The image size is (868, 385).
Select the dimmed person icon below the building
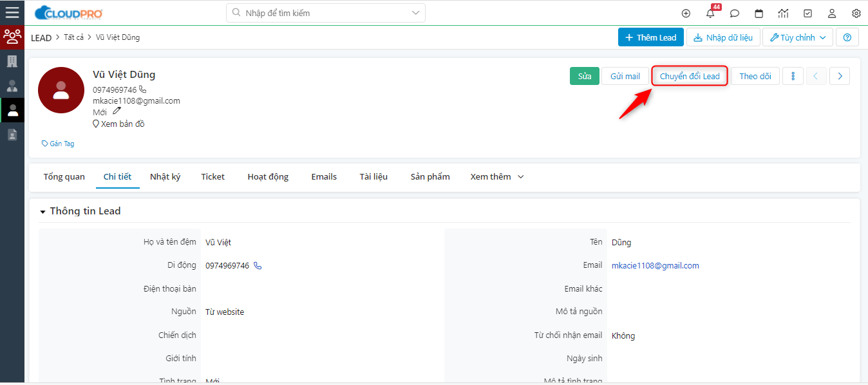pyautogui.click(x=12, y=86)
